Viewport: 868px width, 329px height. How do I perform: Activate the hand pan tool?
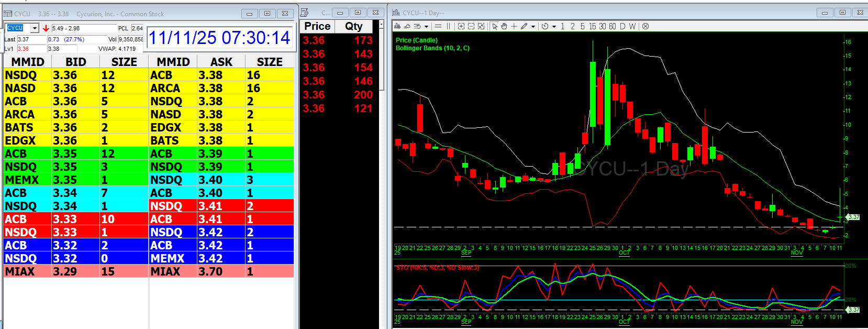click(x=504, y=26)
